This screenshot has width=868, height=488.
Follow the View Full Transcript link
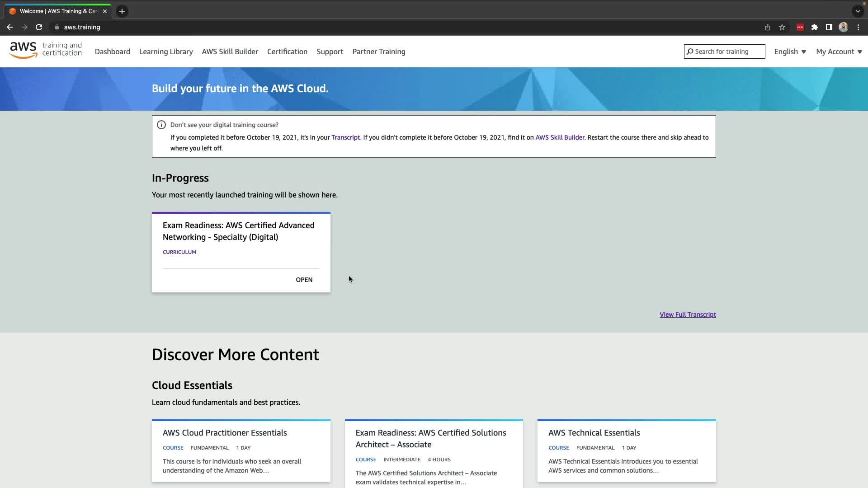coord(688,314)
